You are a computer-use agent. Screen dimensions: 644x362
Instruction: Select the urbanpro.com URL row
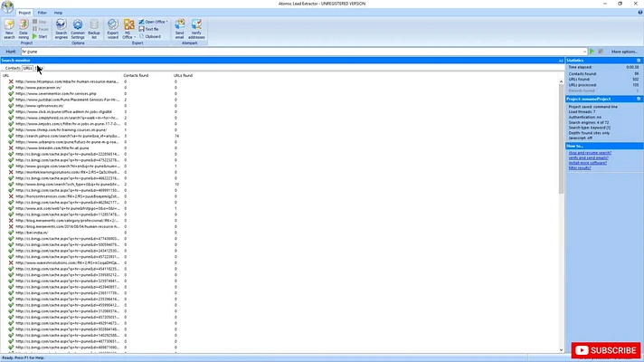coord(67,142)
